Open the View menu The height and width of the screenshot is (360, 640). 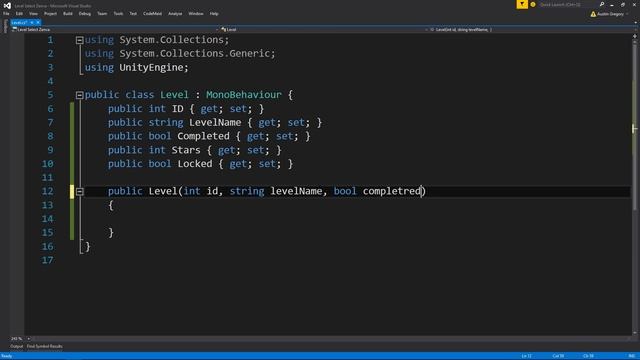coord(33,13)
